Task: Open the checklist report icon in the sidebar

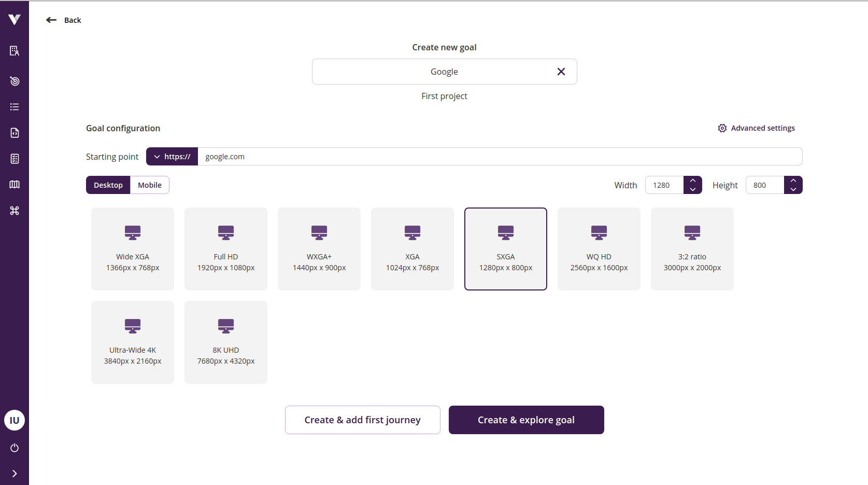Action: [15, 159]
